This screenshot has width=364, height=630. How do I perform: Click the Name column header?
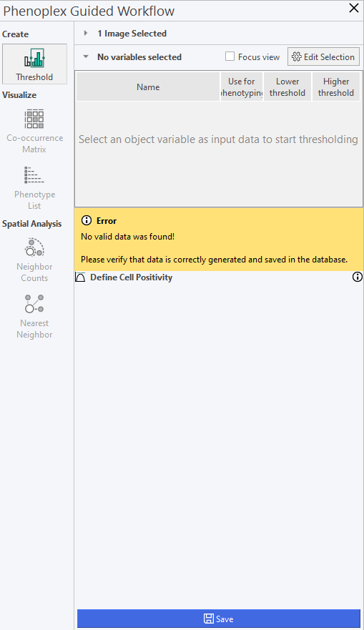[x=148, y=87]
